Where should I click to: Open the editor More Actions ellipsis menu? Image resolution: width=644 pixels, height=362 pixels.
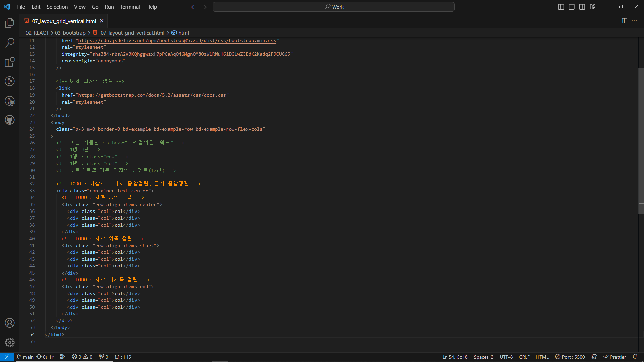pyautogui.click(x=635, y=21)
